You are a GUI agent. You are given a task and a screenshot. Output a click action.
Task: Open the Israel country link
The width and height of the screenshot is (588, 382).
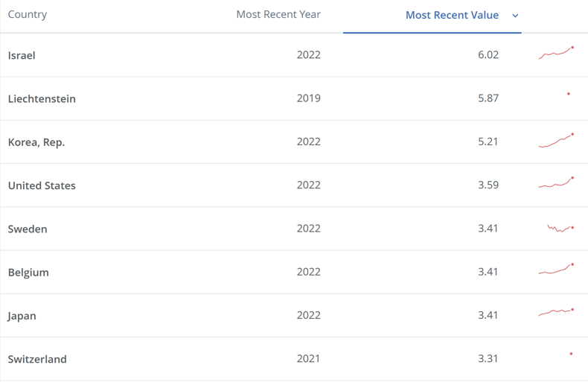[x=22, y=55]
